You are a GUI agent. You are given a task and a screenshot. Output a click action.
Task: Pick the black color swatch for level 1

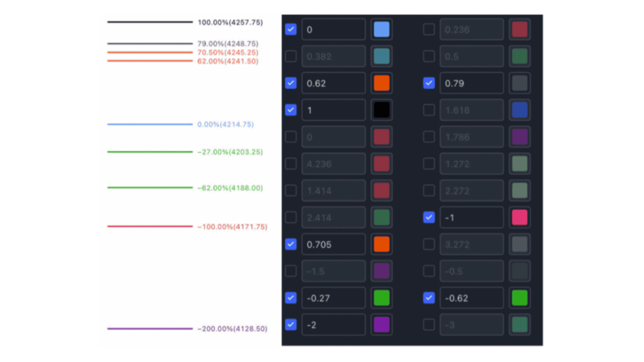click(382, 110)
